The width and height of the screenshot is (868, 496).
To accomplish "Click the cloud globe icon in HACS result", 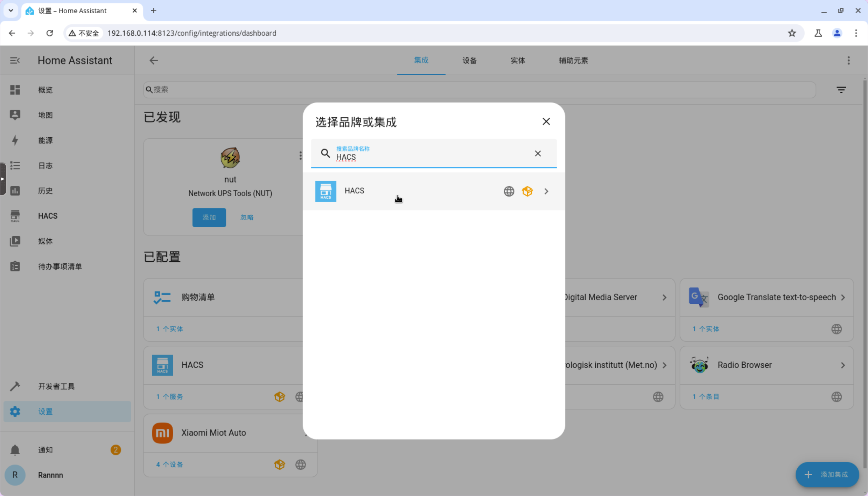I will point(509,191).
